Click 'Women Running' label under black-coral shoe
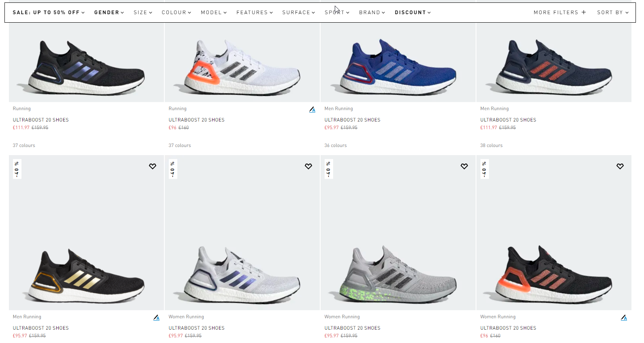The image size is (644, 343). point(498,317)
